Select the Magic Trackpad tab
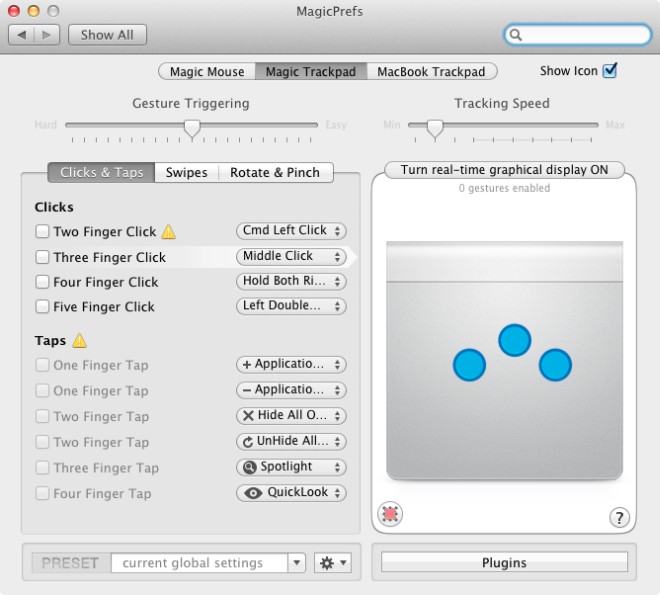Viewport: 660px width, 595px height. [x=311, y=72]
